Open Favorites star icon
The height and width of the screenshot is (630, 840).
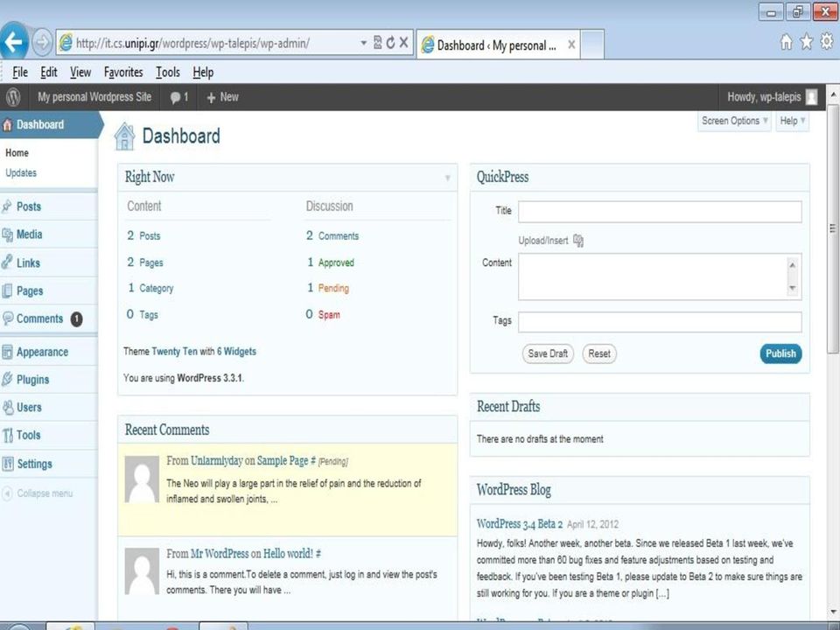pyautogui.click(x=806, y=42)
